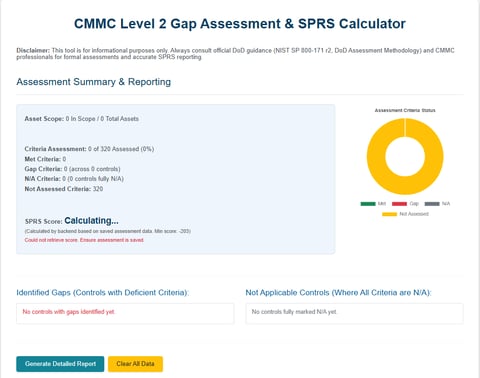Click the 'No controls with gaps identified' box
Image resolution: width=480 pixels, height=378 pixels.
coord(125,313)
